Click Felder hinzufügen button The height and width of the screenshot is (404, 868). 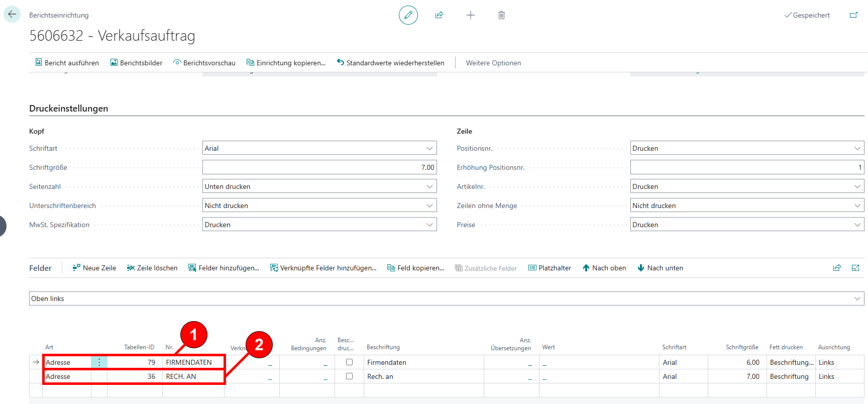point(224,268)
